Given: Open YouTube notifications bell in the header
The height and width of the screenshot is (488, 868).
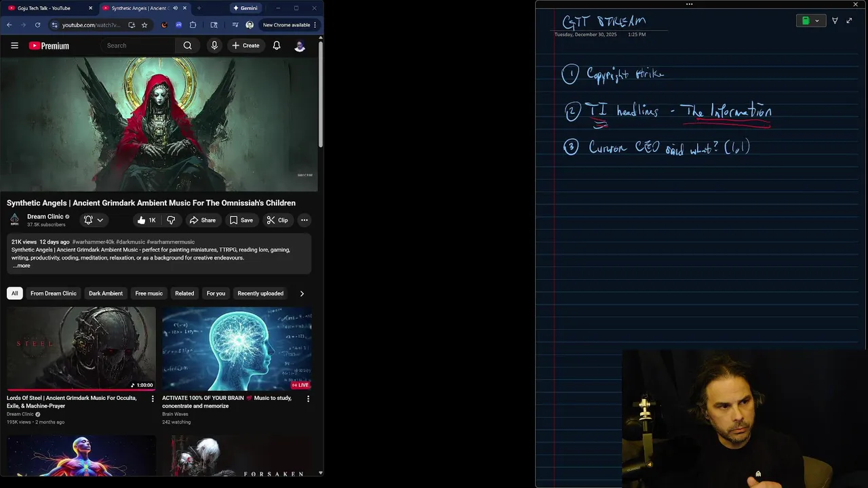Looking at the screenshot, I should [277, 45].
